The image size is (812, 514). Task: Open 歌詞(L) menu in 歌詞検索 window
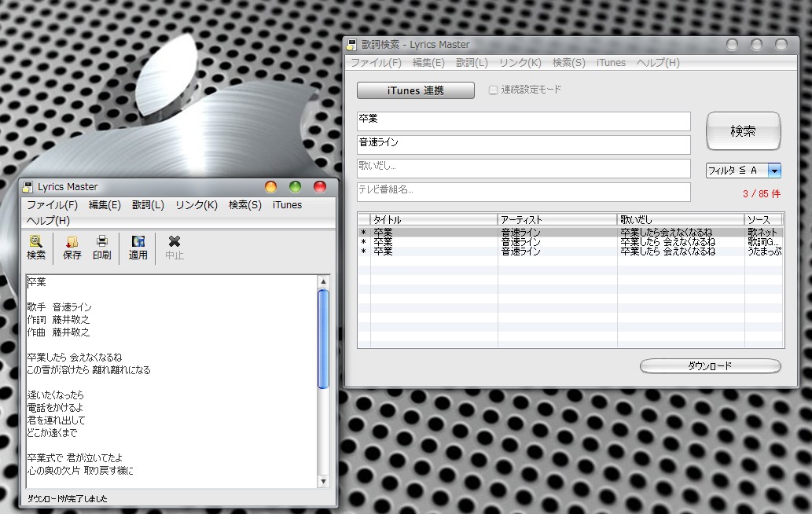pos(472,63)
